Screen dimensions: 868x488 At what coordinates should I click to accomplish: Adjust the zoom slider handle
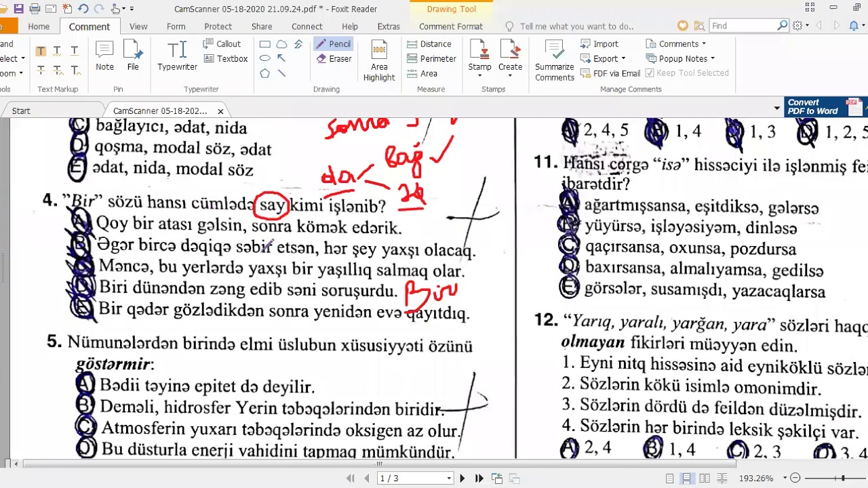(843, 479)
